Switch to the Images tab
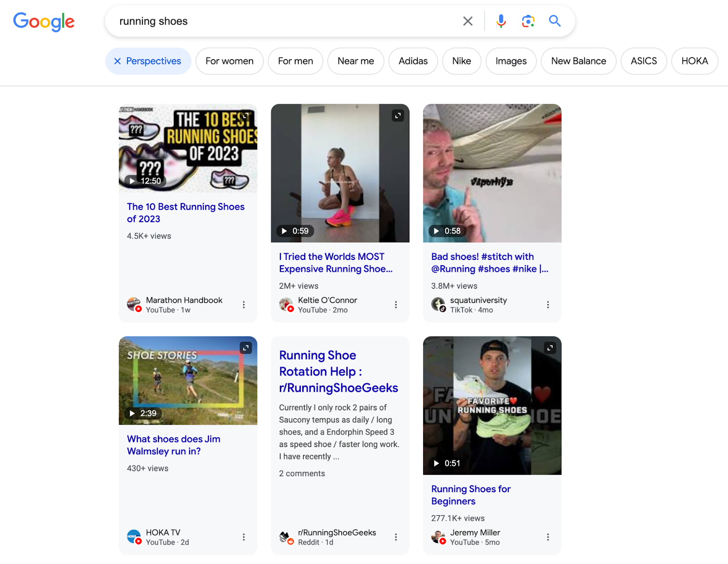 (x=511, y=61)
